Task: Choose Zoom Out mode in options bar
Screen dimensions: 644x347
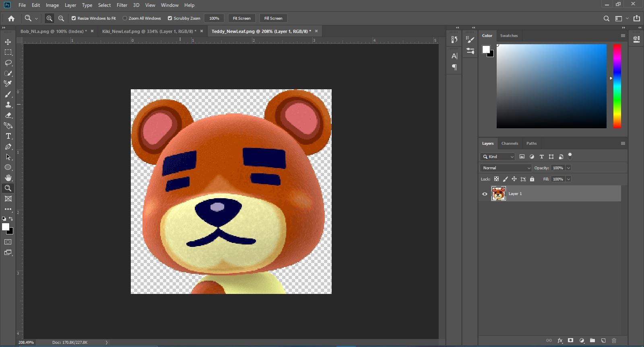Action: (x=61, y=18)
